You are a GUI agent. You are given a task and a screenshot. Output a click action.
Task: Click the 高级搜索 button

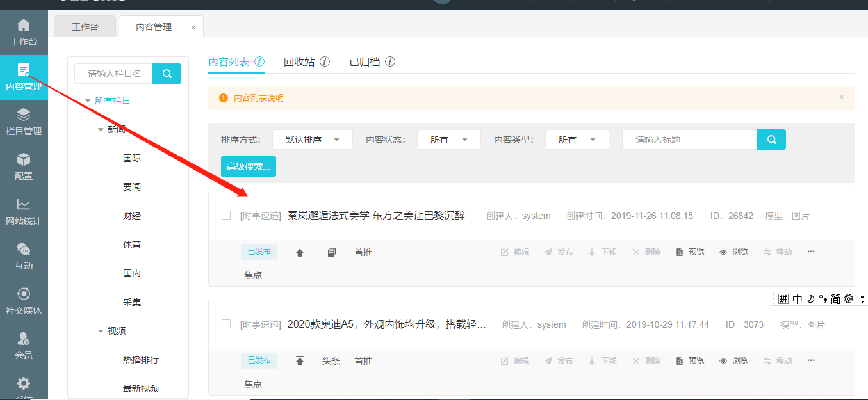(249, 166)
